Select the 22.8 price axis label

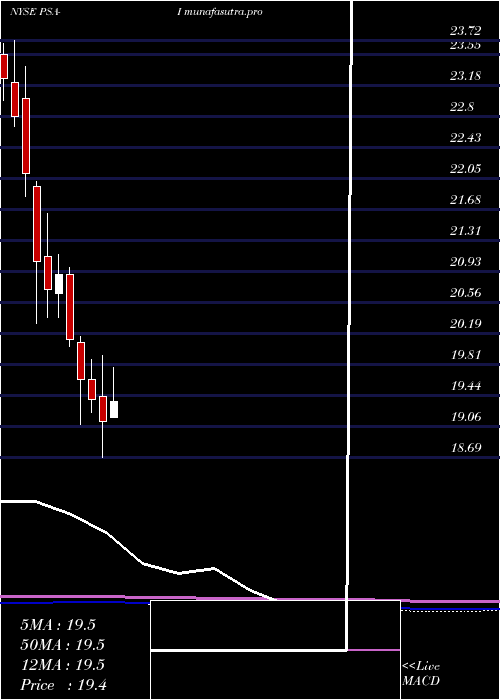[x=462, y=107]
